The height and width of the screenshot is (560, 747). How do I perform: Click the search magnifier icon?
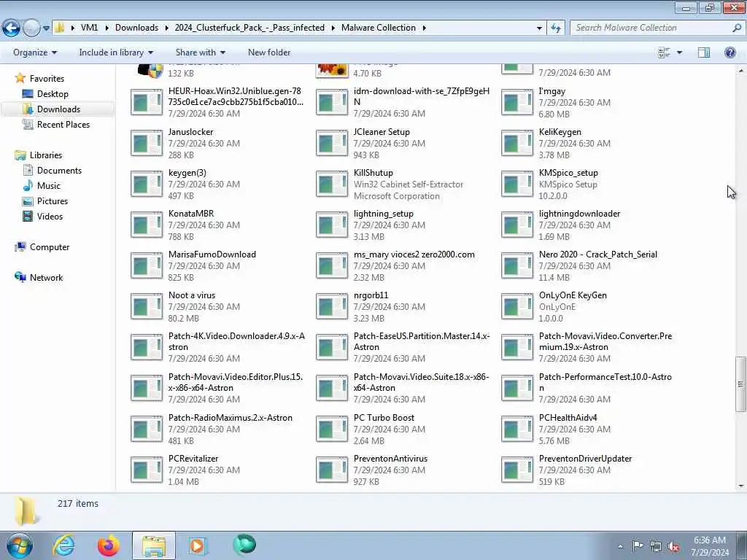point(737,28)
